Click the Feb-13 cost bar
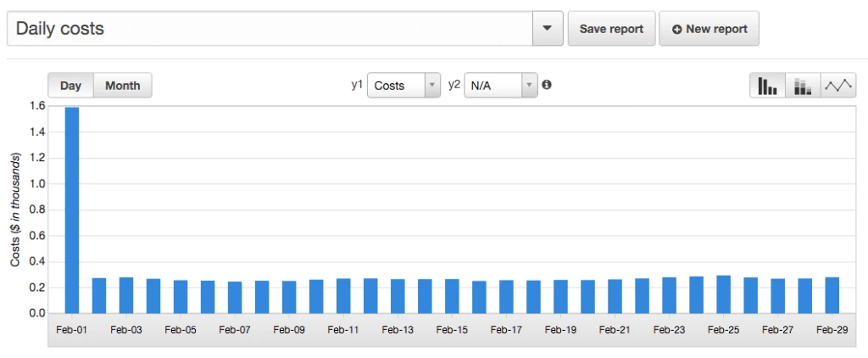This screenshot has height=358, width=868. coord(398,296)
